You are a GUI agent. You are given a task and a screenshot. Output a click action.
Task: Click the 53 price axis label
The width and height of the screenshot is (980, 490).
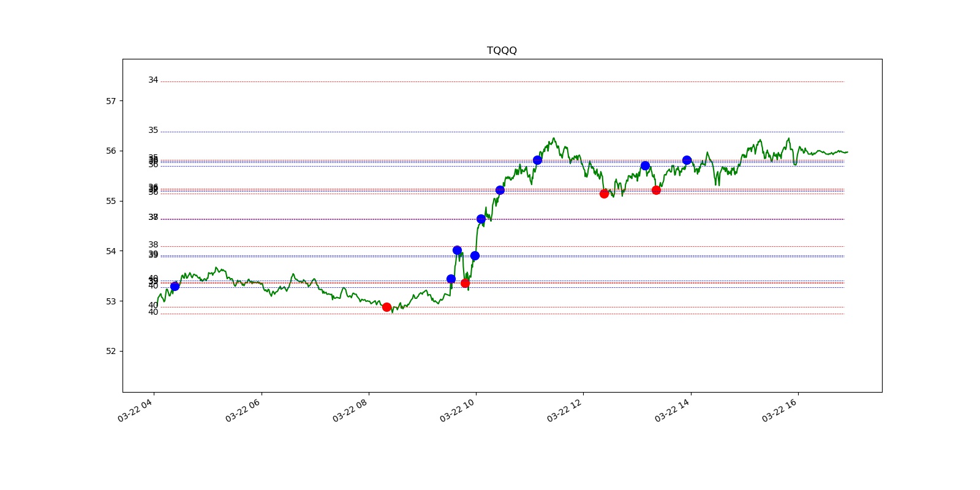[111, 301]
